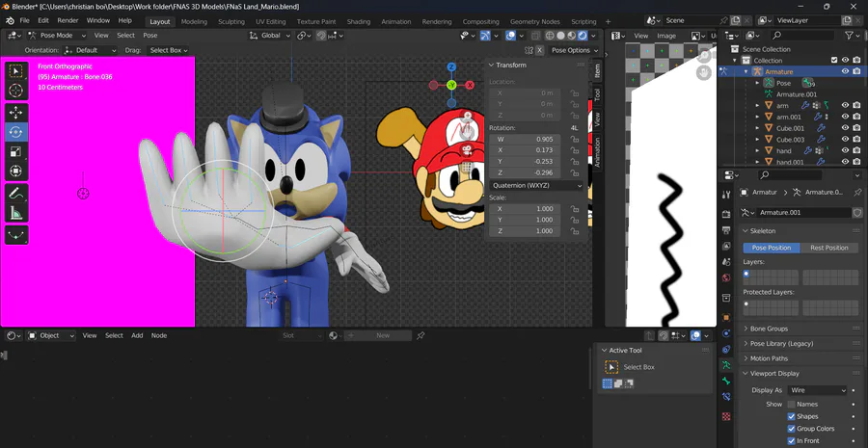
Task: Open the Pose Mode dropdown
Action: click(57, 36)
